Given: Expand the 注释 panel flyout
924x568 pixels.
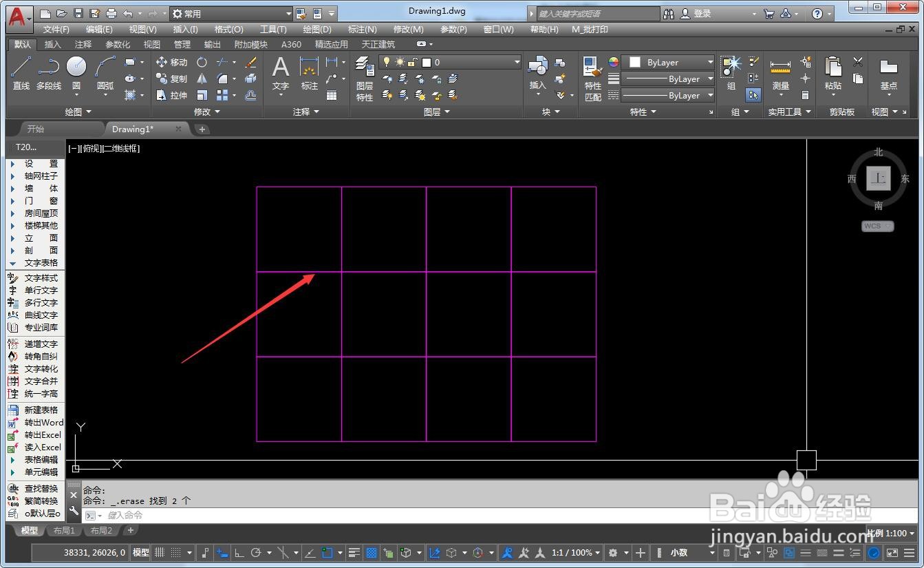Looking at the screenshot, I should tap(306, 112).
